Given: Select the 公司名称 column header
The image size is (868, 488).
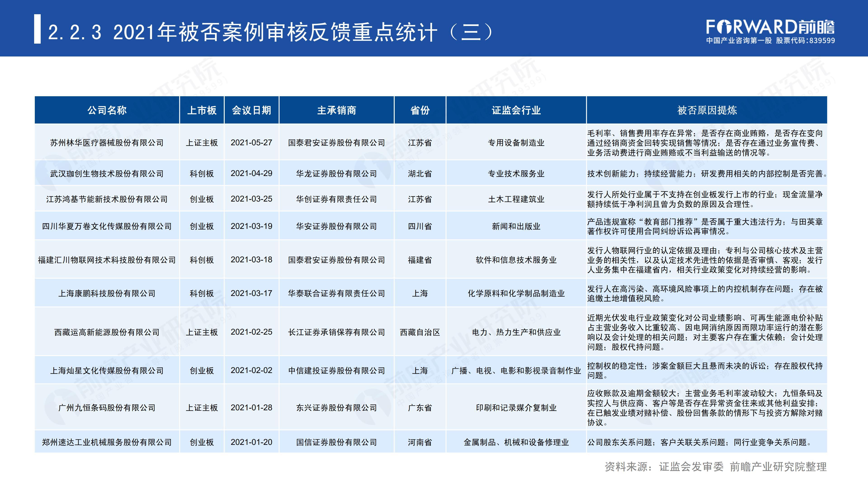Looking at the screenshot, I should [x=107, y=110].
